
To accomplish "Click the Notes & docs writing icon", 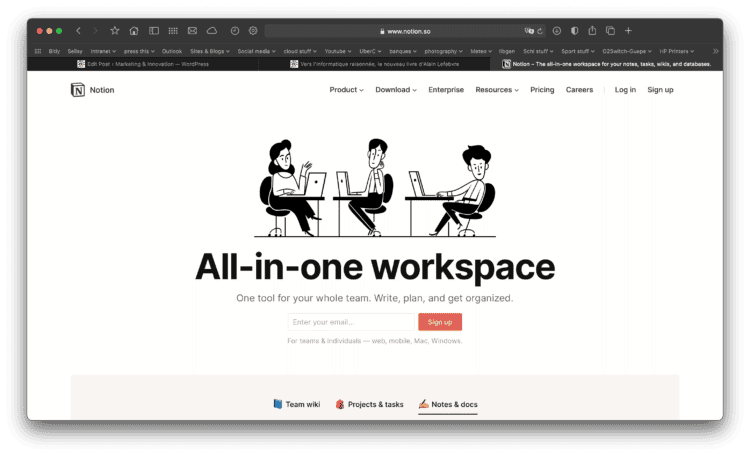I will (424, 404).
